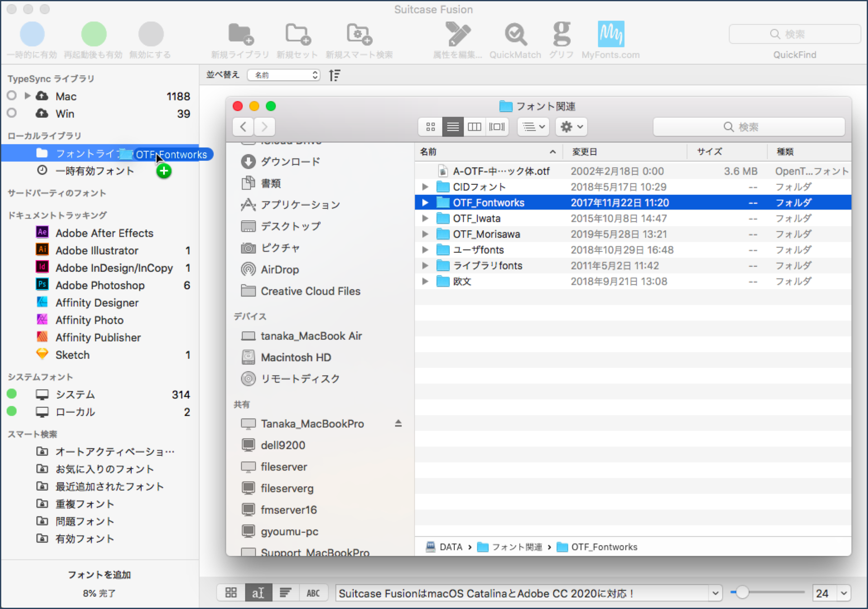The height and width of the screenshot is (609, 868).
Task: Click DATA in Finder path bar
Action: click(x=444, y=547)
